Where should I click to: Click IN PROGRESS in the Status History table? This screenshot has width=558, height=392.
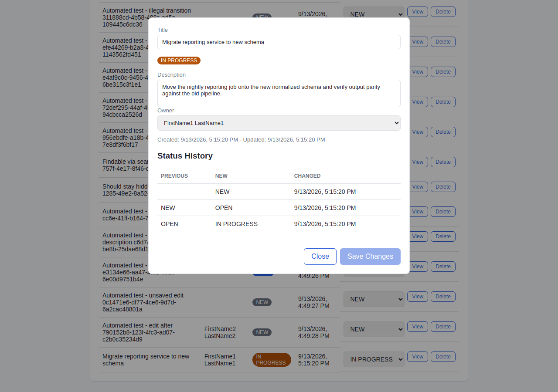point(236,224)
